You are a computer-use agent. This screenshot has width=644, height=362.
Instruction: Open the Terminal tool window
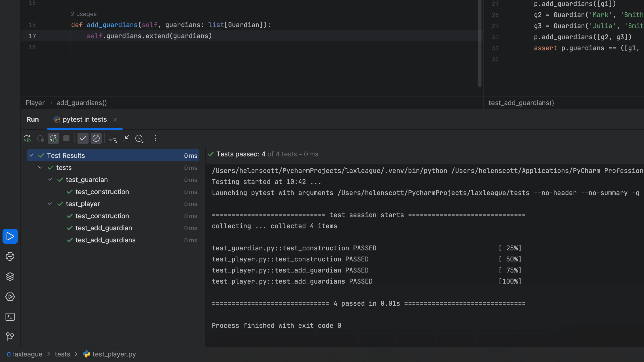click(x=10, y=317)
